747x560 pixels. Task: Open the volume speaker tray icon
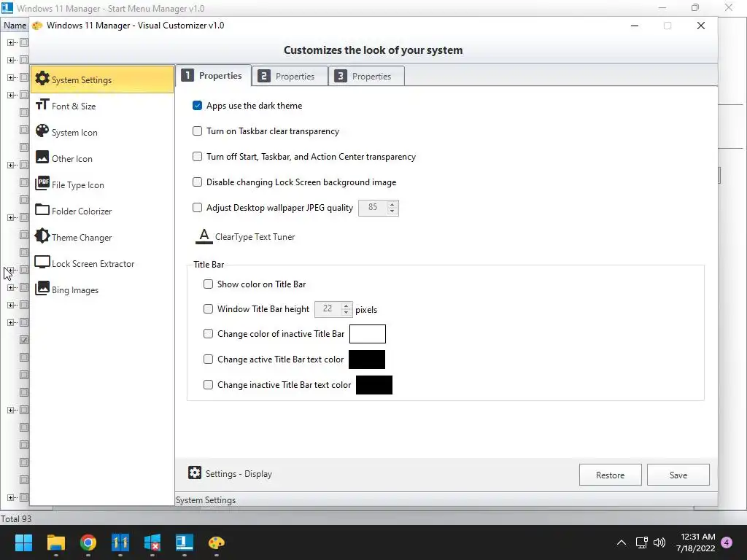pyautogui.click(x=659, y=542)
